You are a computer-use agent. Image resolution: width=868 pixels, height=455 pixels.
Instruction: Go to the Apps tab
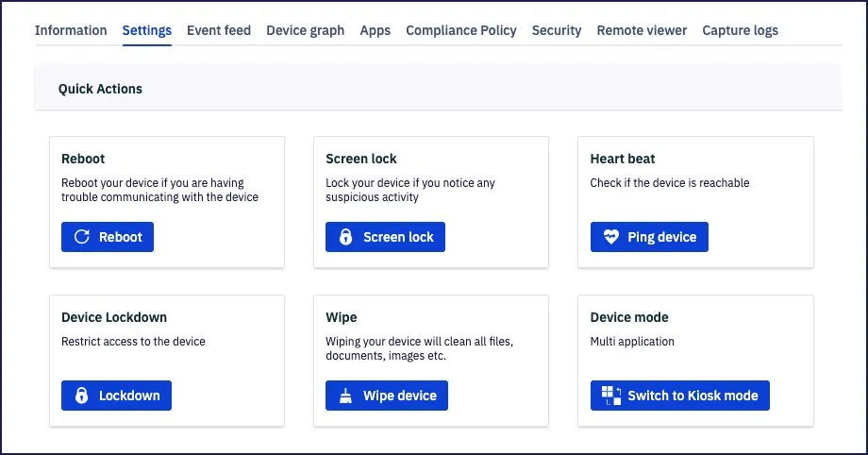375,30
